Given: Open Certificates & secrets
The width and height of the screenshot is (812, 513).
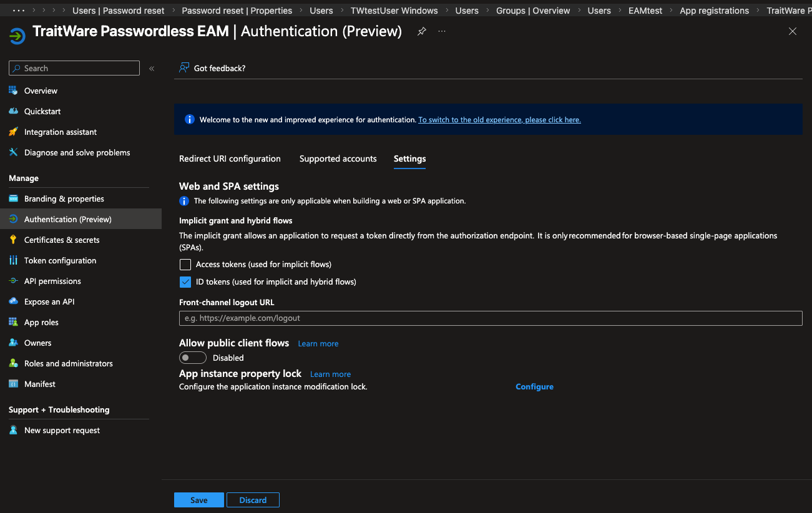Looking at the screenshot, I should coord(62,240).
